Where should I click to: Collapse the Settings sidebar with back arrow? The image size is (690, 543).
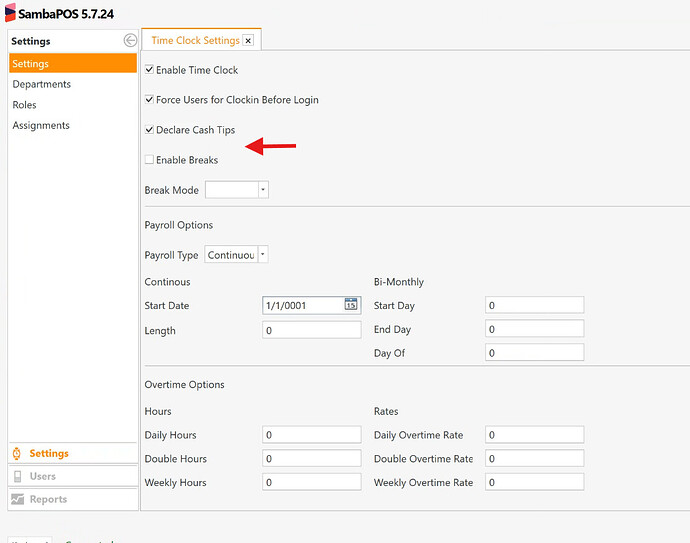tap(130, 41)
